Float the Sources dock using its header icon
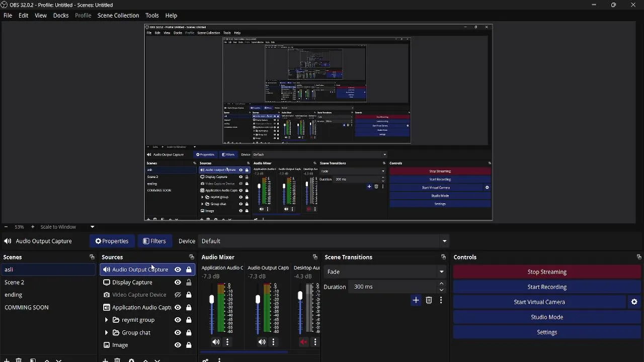This screenshot has width=644, height=362. pyautogui.click(x=191, y=257)
